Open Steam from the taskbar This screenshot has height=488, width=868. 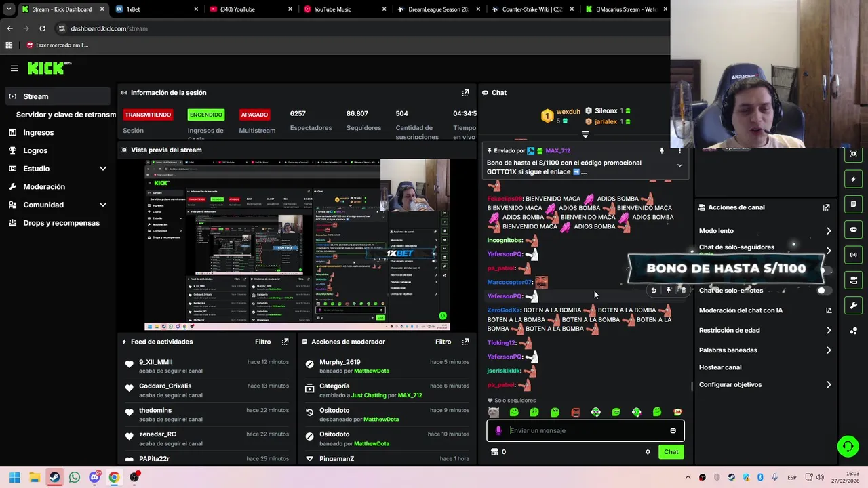coord(54,477)
